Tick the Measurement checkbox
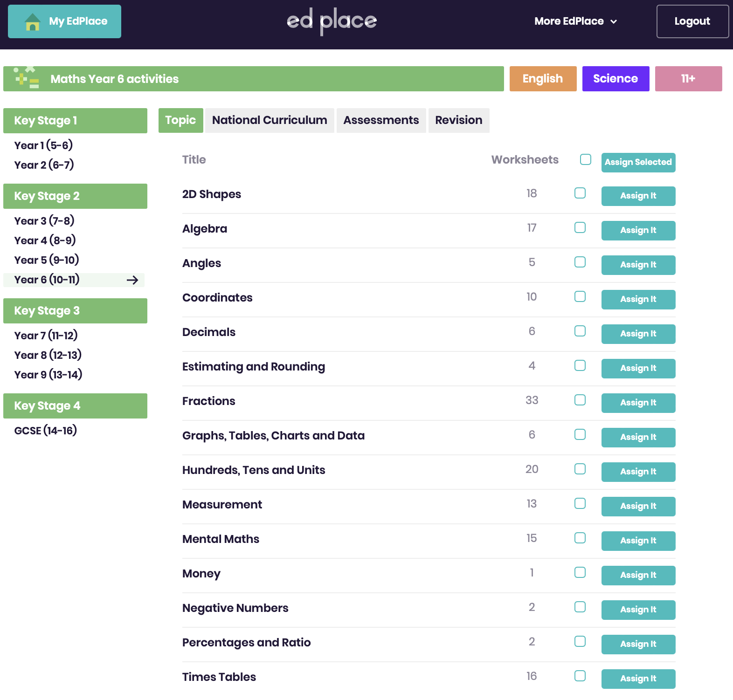The image size is (733, 700). (x=580, y=503)
